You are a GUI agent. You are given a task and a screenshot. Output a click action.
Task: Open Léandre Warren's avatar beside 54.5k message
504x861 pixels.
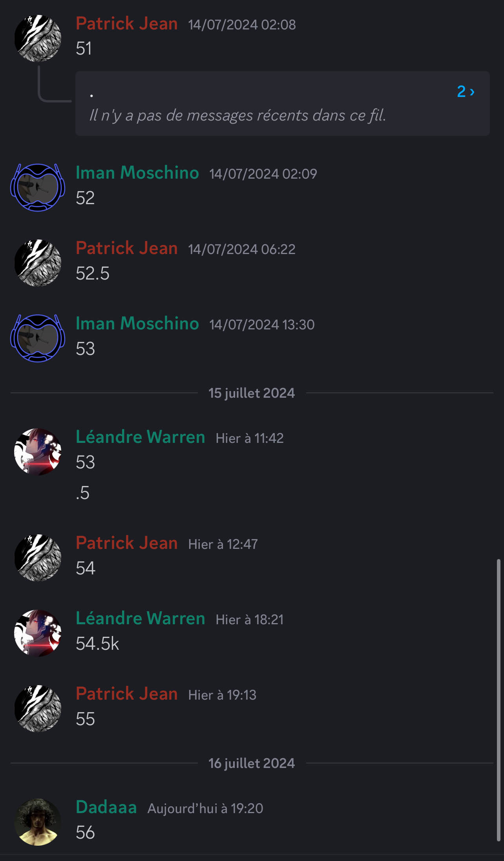[38, 633]
